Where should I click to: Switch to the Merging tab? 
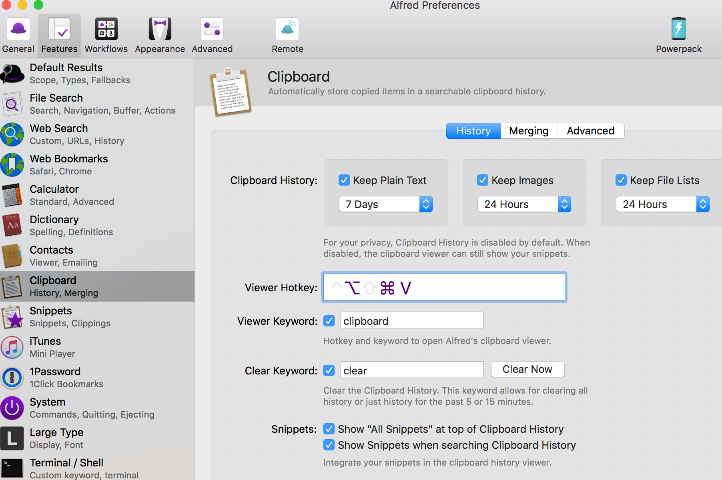click(x=529, y=131)
